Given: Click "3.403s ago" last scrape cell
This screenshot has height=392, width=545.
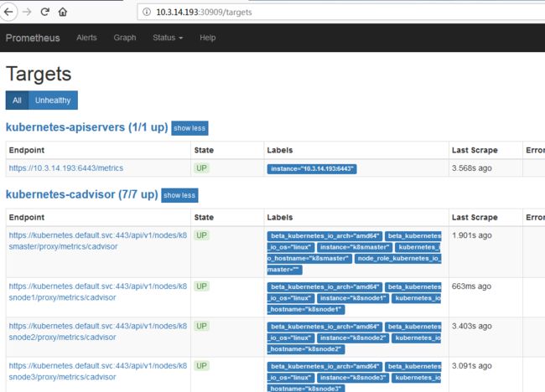Looking at the screenshot, I should [x=472, y=326].
